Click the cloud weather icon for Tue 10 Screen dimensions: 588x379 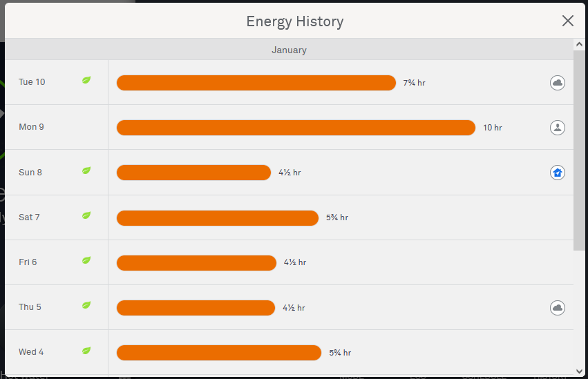pyautogui.click(x=557, y=83)
